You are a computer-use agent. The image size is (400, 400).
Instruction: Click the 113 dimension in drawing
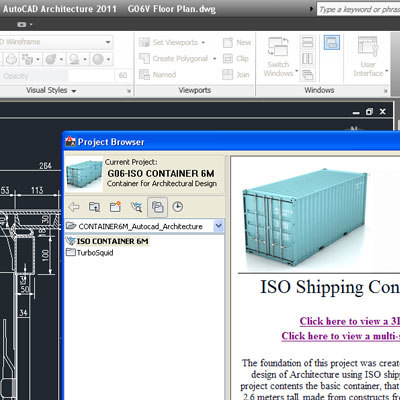click(37, 190)
